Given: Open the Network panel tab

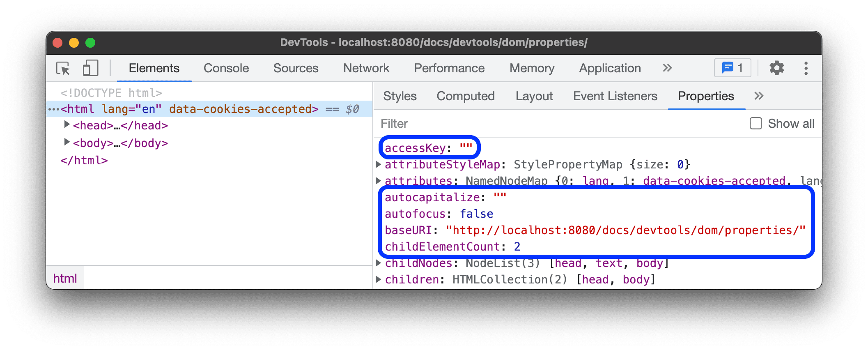Looking at the screenshot, I should click(366, 68).
